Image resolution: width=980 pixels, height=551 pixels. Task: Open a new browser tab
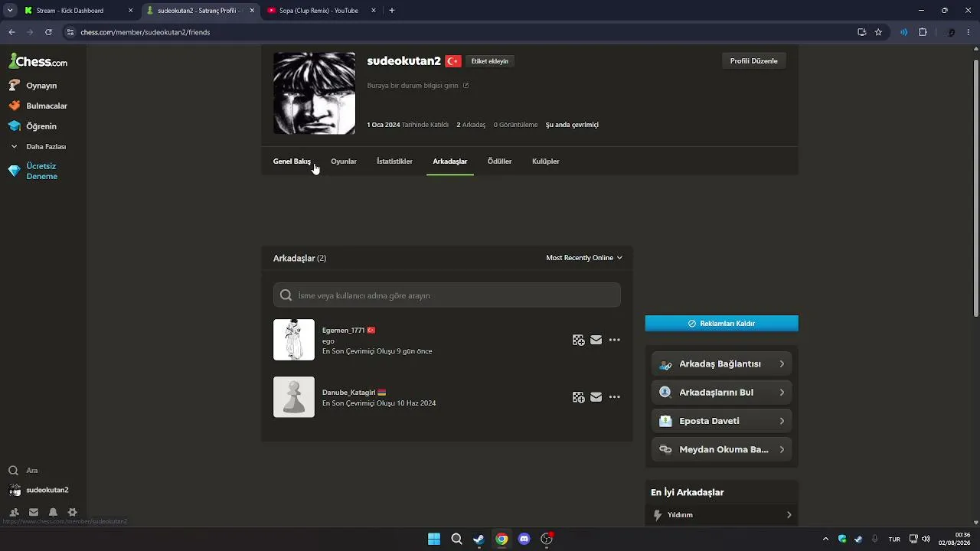392,11
